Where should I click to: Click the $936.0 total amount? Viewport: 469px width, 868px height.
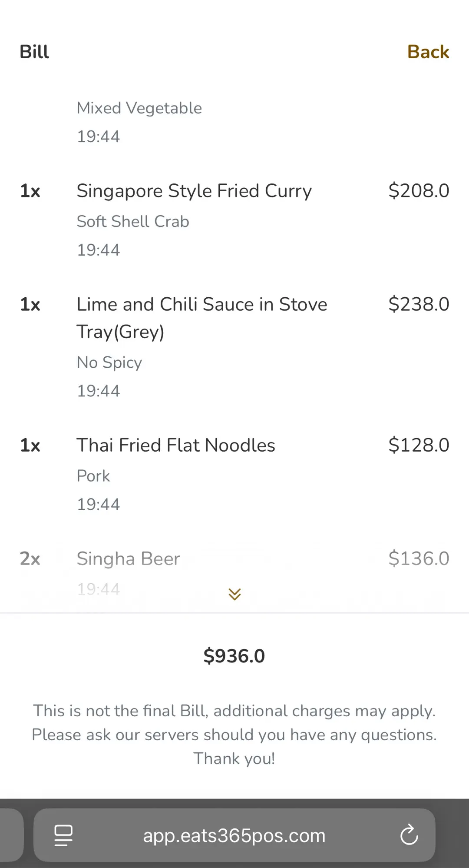click(x=234, y=656)
